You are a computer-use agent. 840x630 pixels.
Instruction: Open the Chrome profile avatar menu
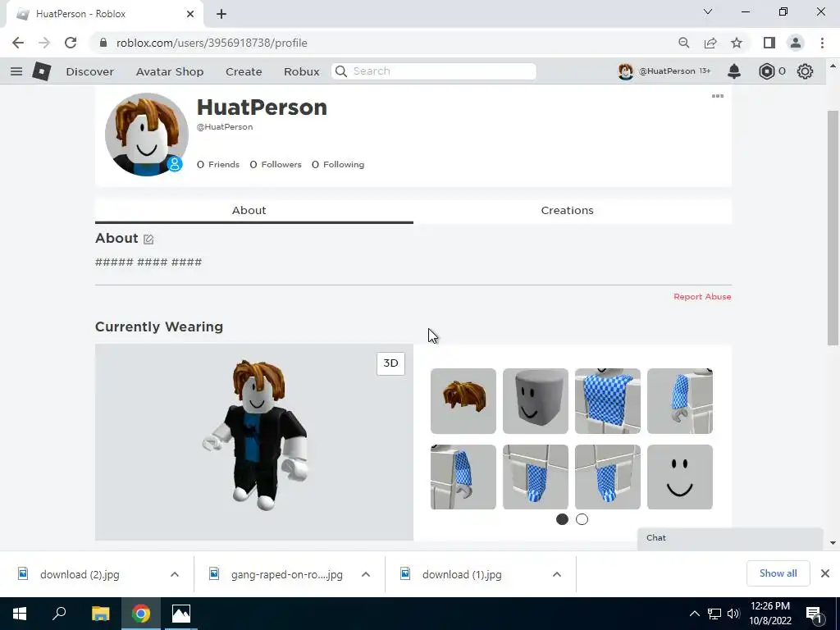pos(796,43)
